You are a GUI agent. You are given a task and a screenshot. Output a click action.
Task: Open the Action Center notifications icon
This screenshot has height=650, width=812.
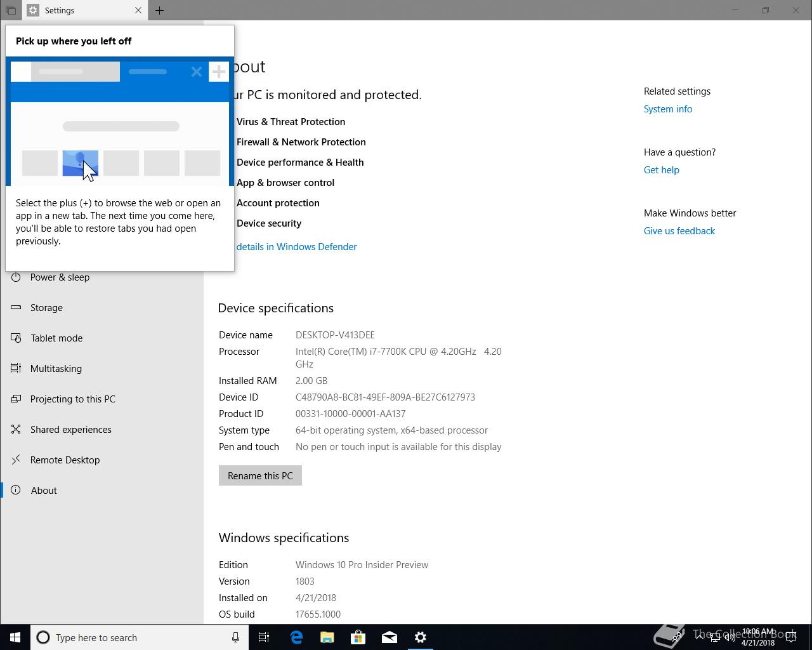click(x=791, y=637)
